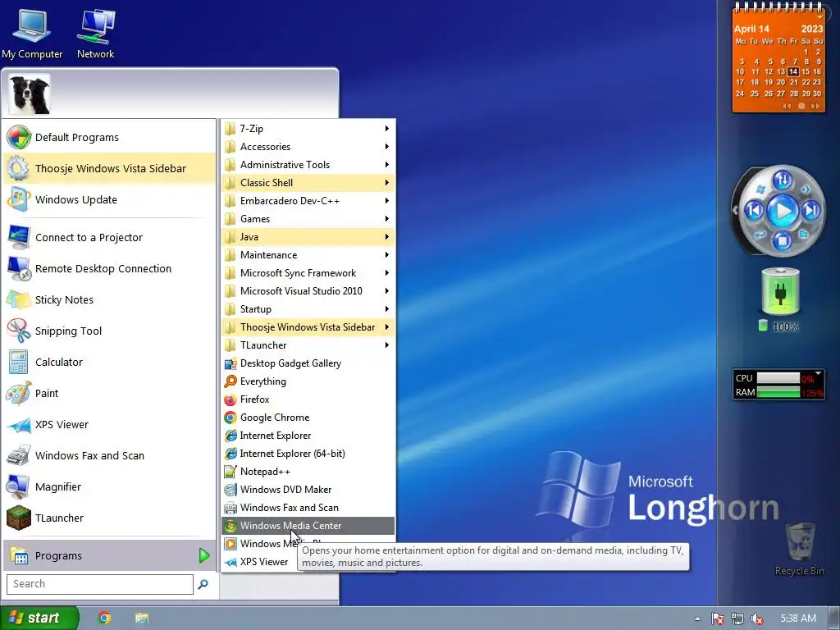Stop playback in media gadget
The width and height of the screenshot is (840, 630).
782,240
